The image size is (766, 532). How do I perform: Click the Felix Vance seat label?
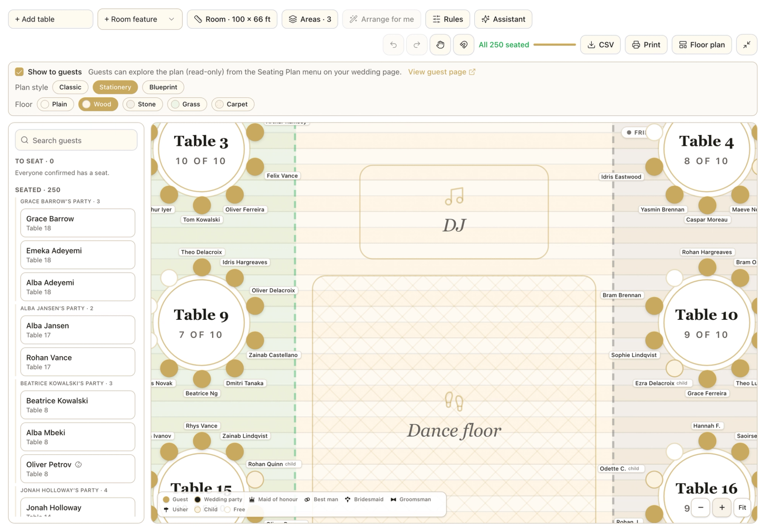tap(282, 175)
